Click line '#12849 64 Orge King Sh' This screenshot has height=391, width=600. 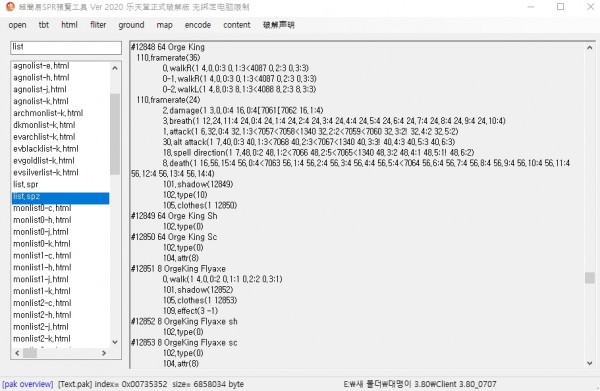[x=174, y=216]
